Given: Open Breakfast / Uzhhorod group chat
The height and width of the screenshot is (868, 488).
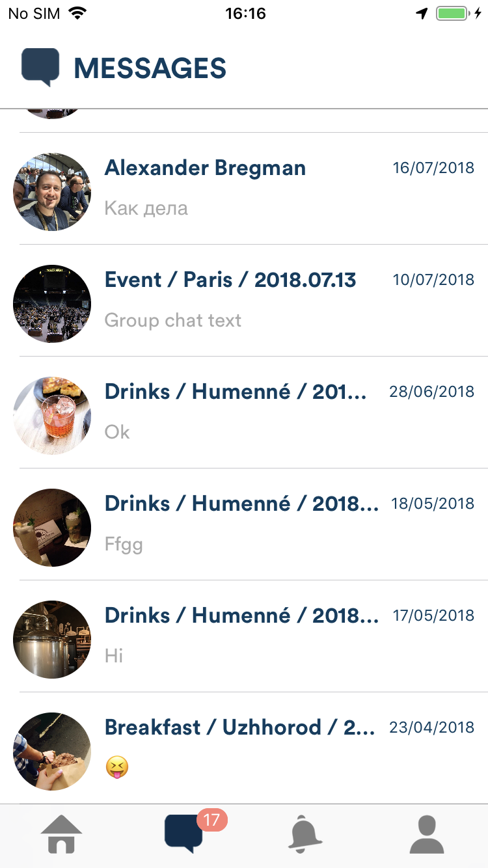Looking at the screenshot, I should (244, 748).
